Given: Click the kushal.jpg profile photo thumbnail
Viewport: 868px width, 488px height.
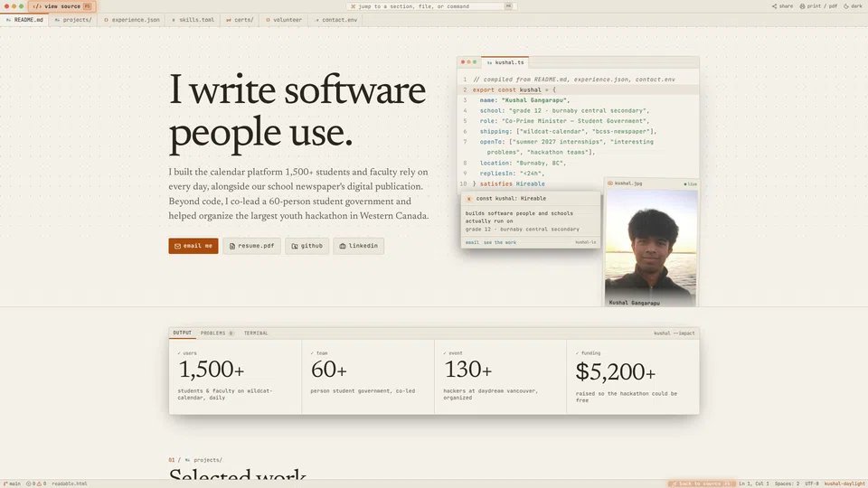Looking at the screenshot, I should 651,248.
